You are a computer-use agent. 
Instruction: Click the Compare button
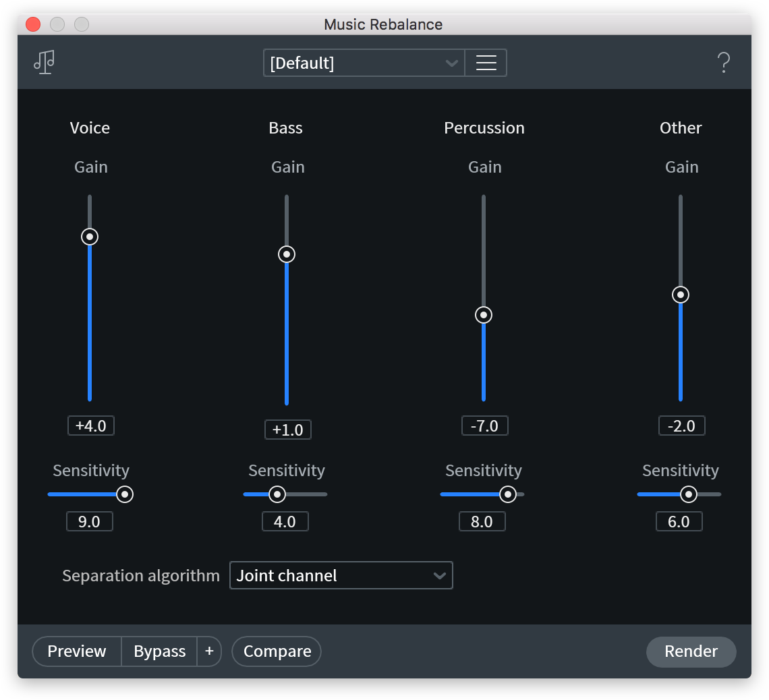coord(277,651)
